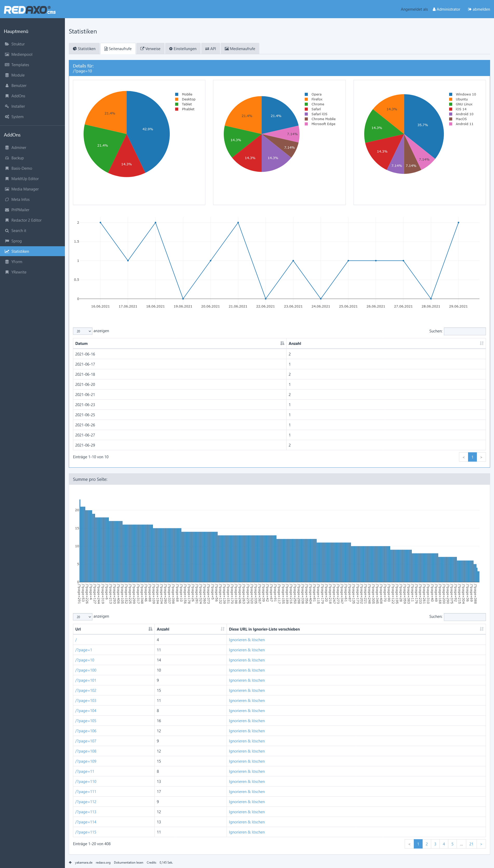Toggle Phablet legend entry
Image resolution: width=494 pixels, height=868 pixels.
tap(185, 109)
